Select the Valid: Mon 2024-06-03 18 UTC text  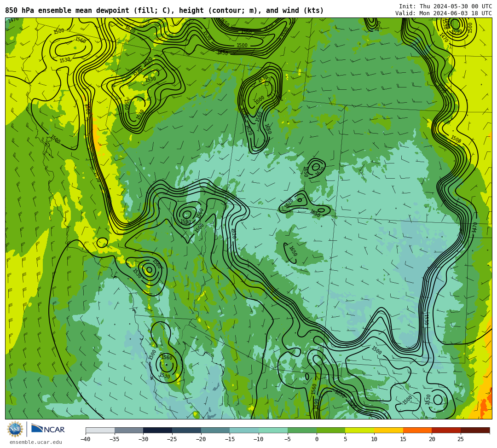pyautogui.click(x=444, y=13)
